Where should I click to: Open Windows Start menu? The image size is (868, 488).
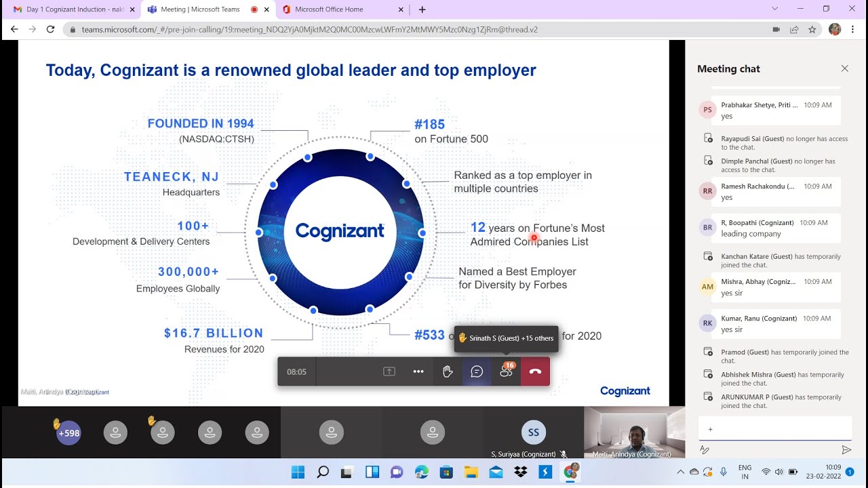tap(298, 472)
